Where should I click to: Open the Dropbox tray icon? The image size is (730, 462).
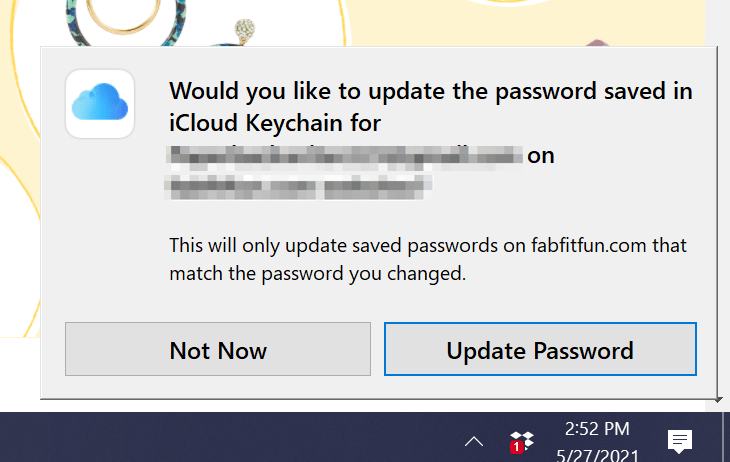click(522, 441)
